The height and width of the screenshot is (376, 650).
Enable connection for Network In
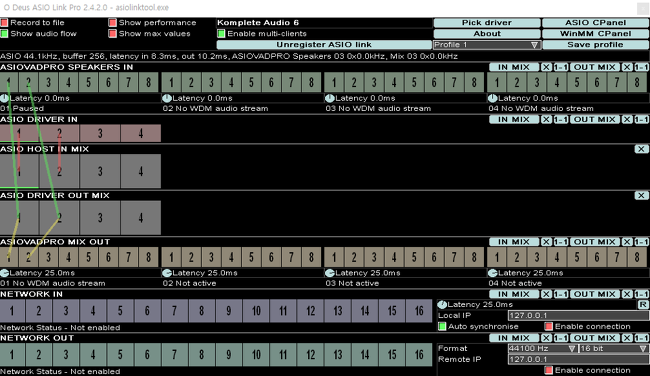click(x=549, y=326)
